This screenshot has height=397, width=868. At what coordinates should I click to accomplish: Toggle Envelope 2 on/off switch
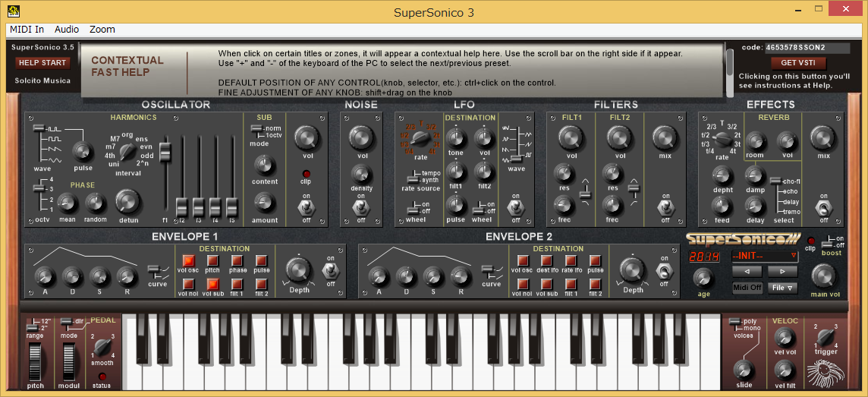point(665,271)
